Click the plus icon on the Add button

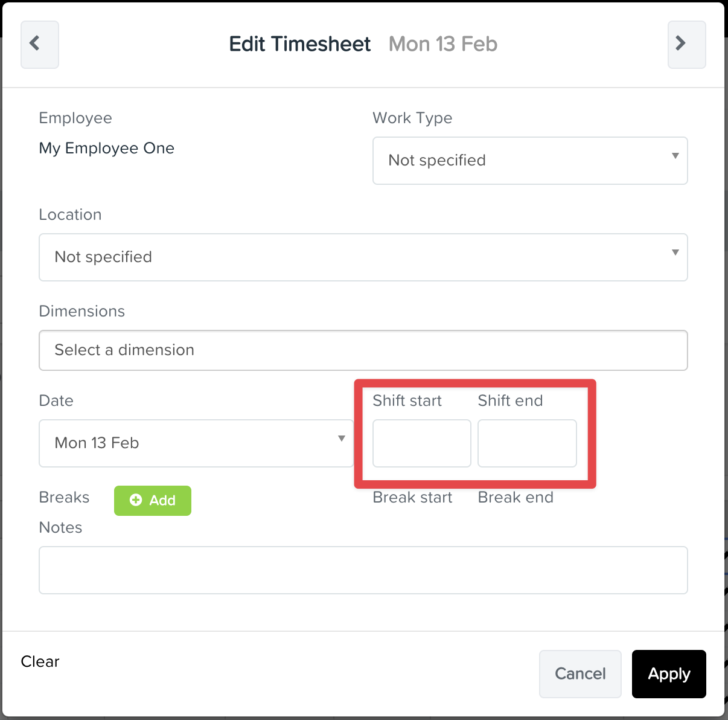point(136,500)
